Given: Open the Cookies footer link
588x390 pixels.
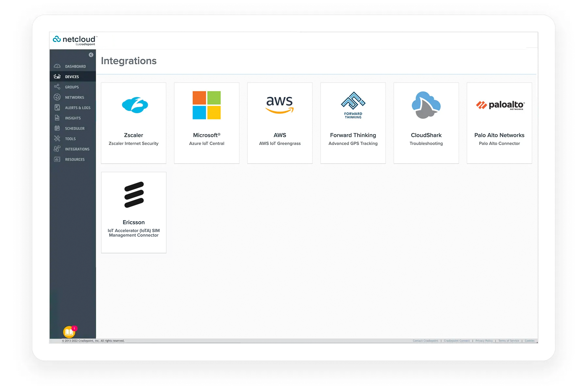Looking at the screenshot, I should 530,341.
